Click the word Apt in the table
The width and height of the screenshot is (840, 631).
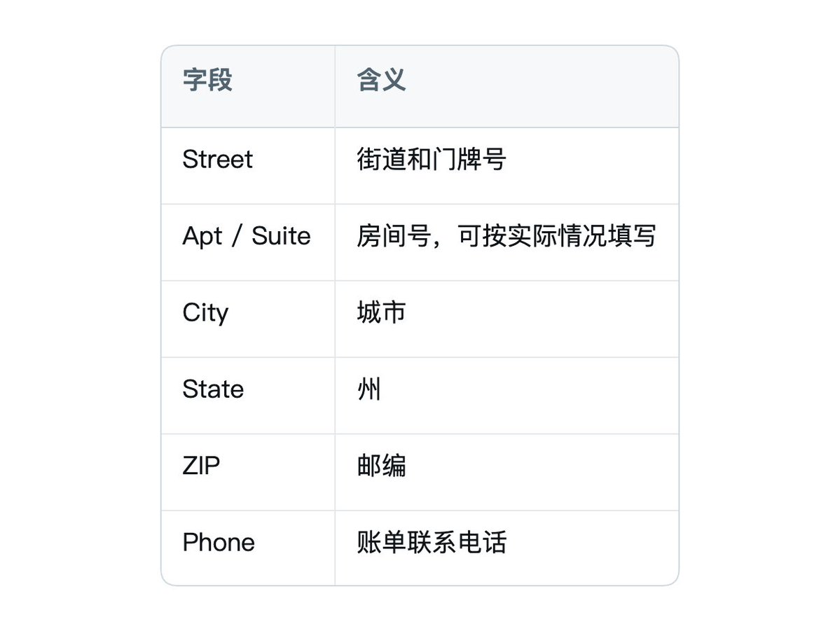202,237
